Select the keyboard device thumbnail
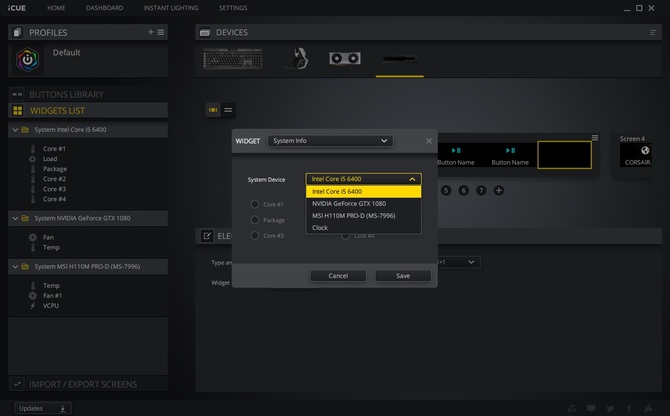670x416 pixels. 233,59
